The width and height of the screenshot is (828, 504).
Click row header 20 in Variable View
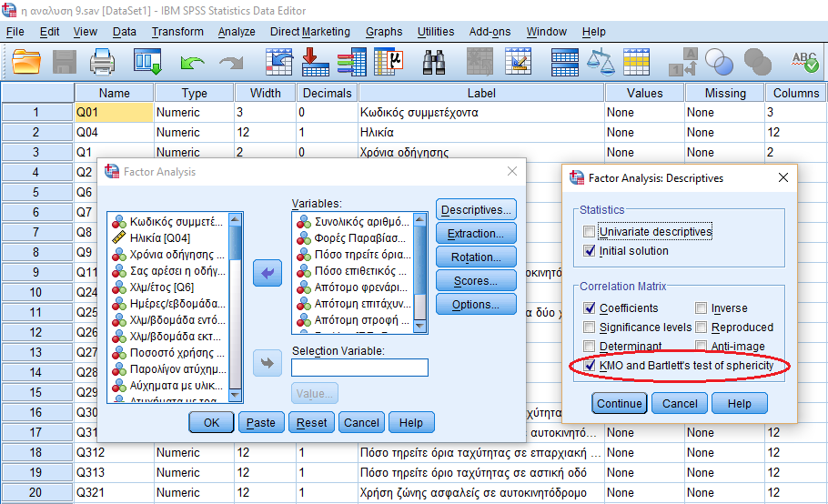tap(36, 492)
